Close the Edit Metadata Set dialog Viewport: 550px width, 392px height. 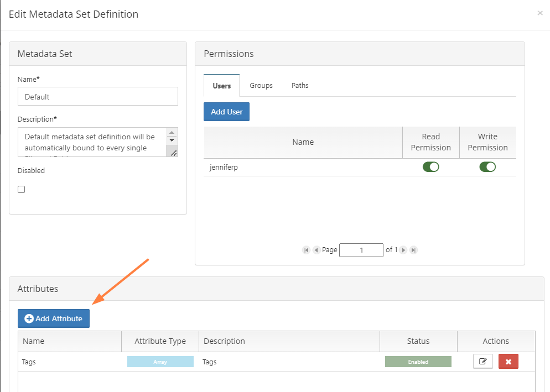[x=540, y=13]
